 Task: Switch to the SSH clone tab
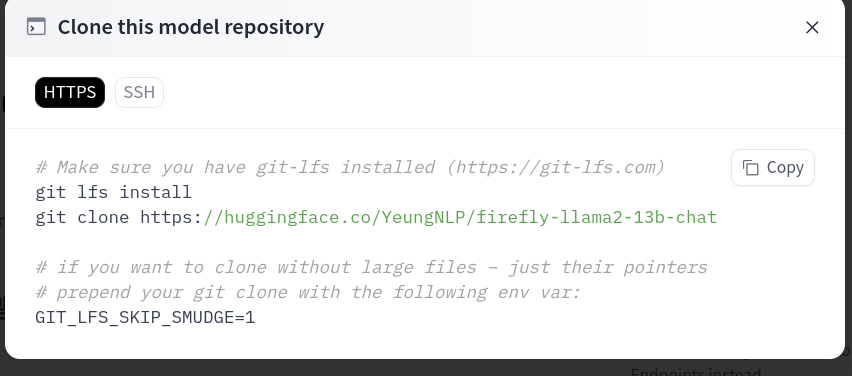point(139,92)
